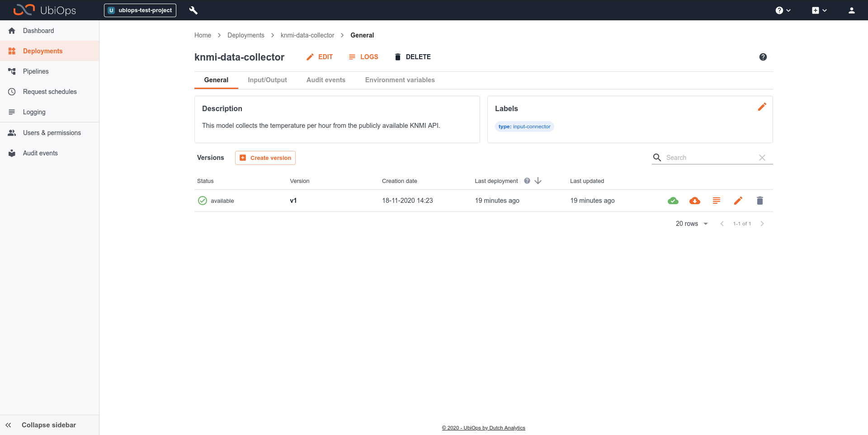This screenshot has width=868, height=435.
Task: Open Request schedules in sidebar
Action: (50, 92)
